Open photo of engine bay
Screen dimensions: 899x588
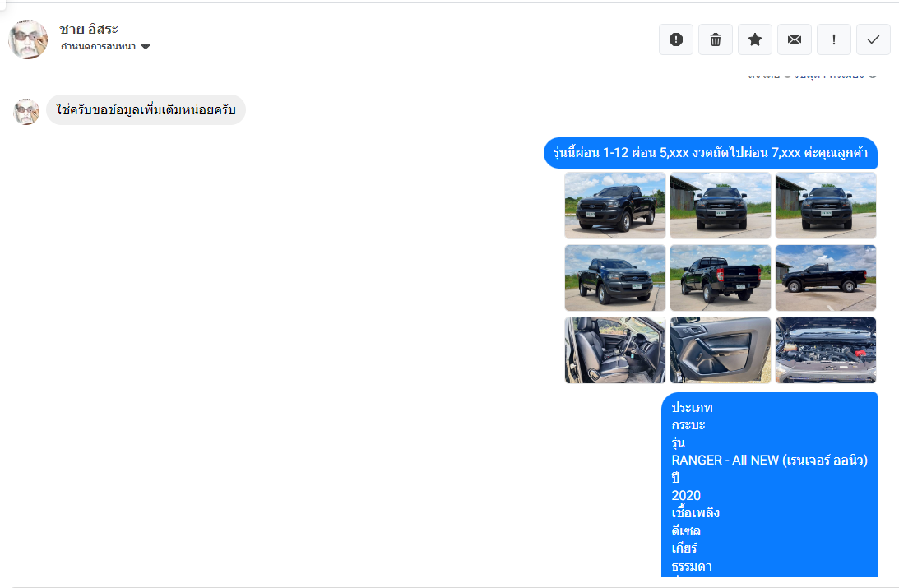(826, 350)
